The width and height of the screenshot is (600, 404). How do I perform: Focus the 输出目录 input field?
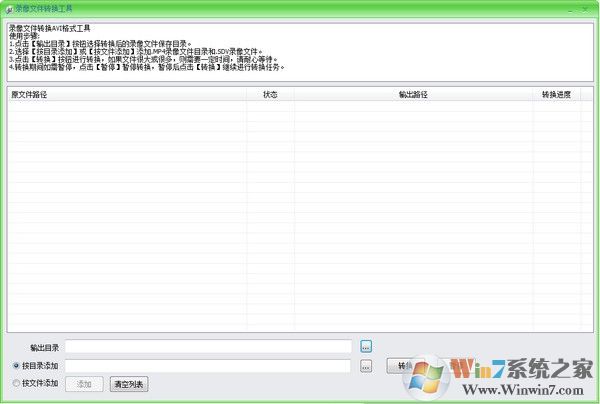pos(209,347)
